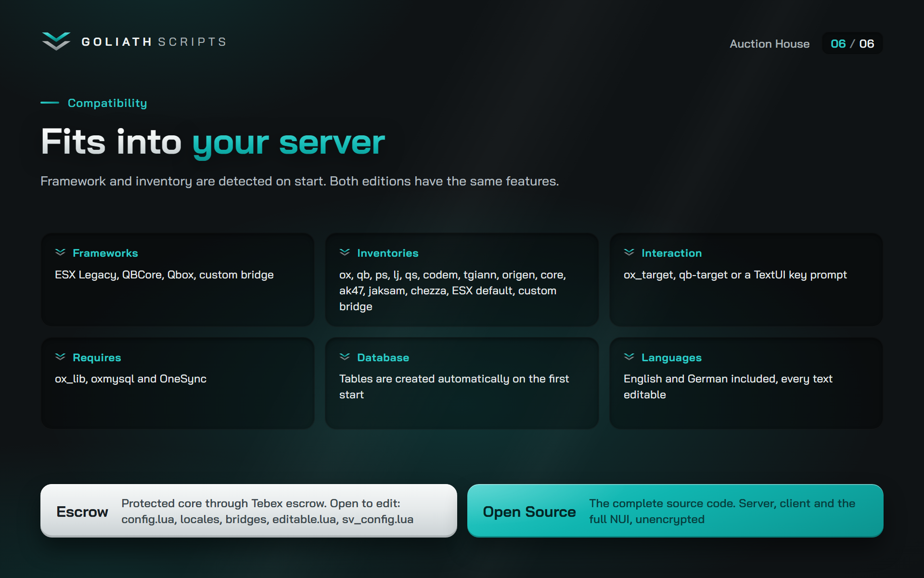Click the Inventories card heading
924x578 pixels.
click(x=388, y=253)
